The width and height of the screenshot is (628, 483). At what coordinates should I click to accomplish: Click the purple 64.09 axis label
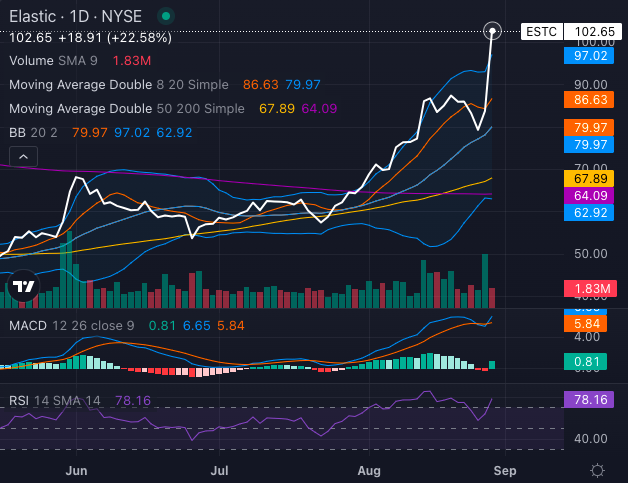589,195
